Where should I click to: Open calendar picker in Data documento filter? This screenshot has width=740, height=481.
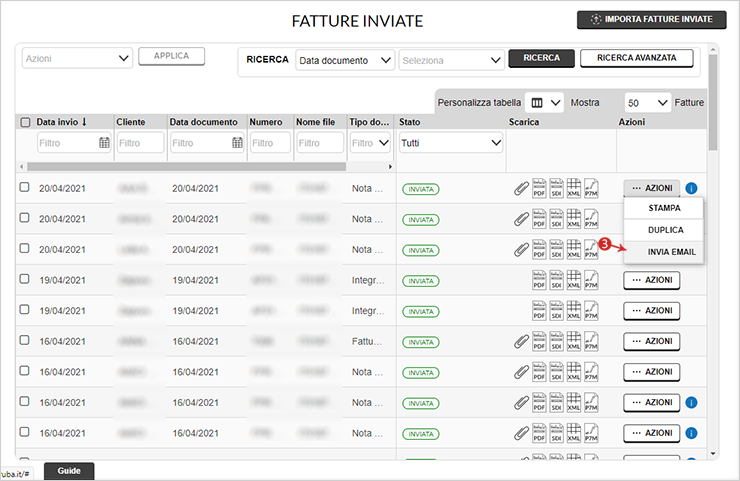coord(237,143)
